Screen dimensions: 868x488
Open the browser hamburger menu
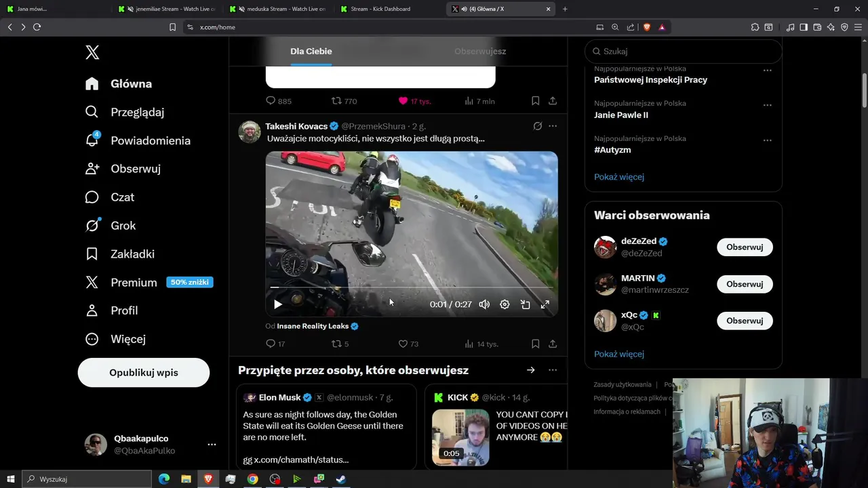click(859, 27)
